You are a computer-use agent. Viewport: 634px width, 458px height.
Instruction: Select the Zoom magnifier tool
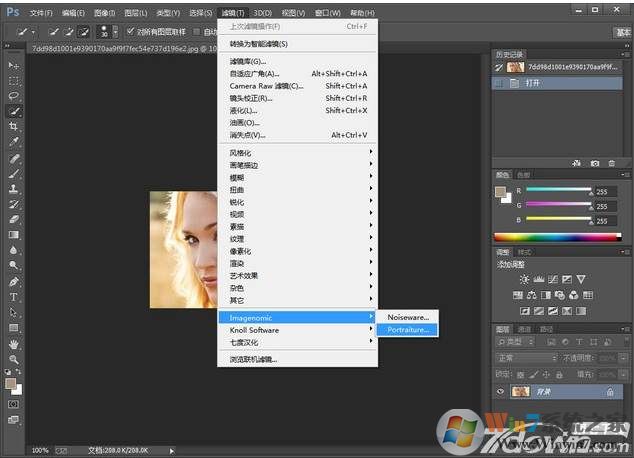coord(14,358)
